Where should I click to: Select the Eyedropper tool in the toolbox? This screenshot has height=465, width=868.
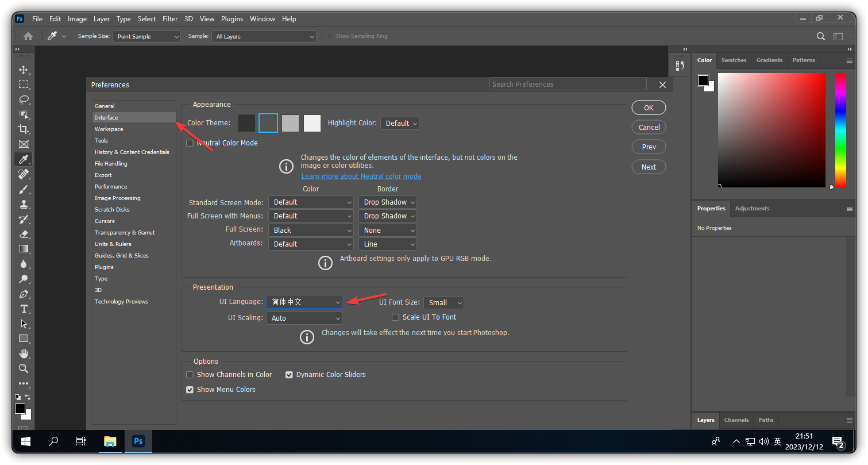[24, 159]
